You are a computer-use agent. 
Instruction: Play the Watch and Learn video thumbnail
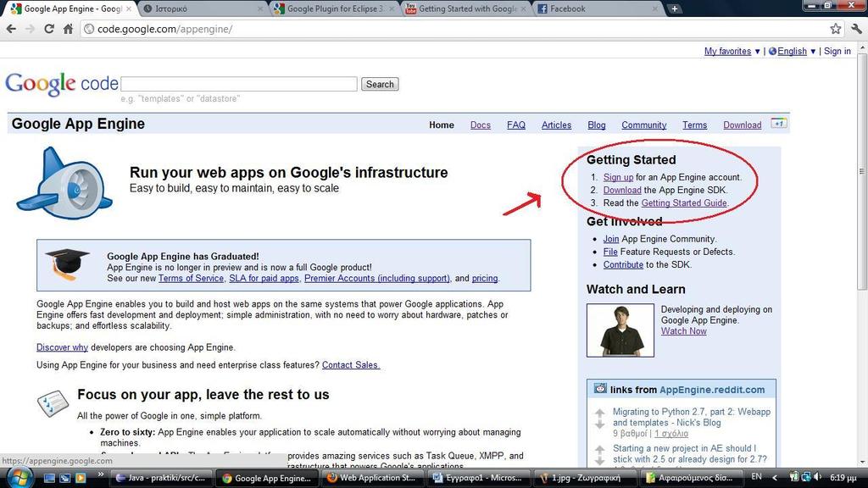pyautogui.click(x=620, y=330)
